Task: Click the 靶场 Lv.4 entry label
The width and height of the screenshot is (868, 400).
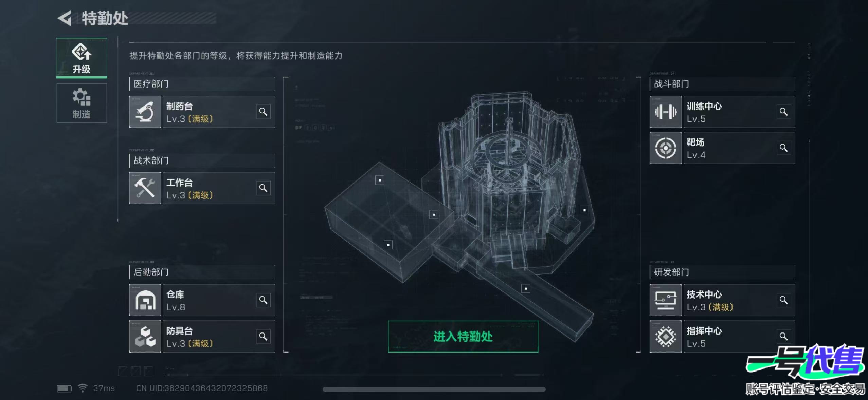Action: pyautogui.click(x=696, y=148)
